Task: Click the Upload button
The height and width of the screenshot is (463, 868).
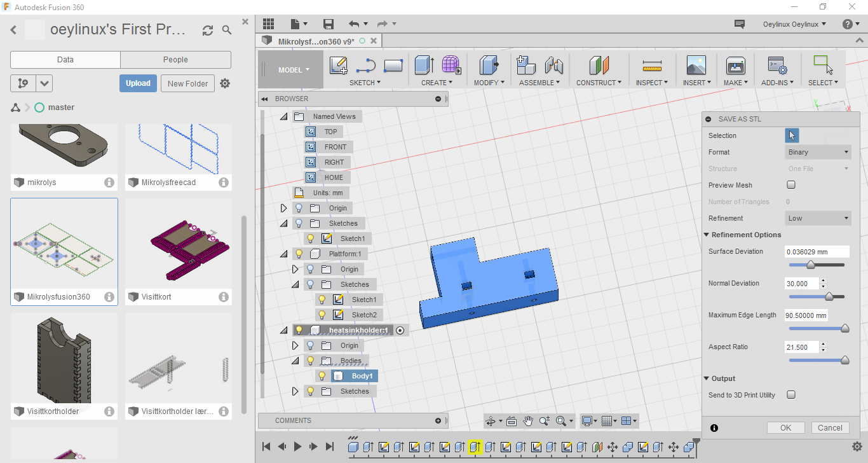Action: [138, 83]
